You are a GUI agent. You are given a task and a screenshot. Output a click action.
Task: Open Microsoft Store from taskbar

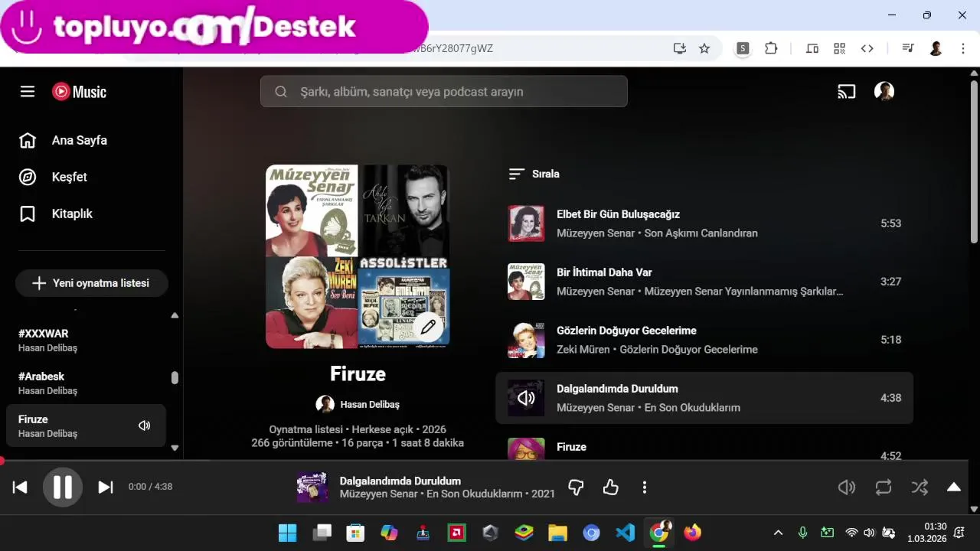point(355,533)
